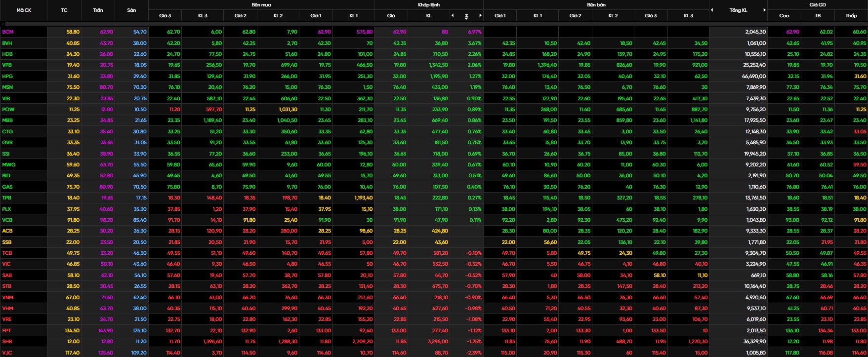The height and width of the screenshot is (357, 868).
Task: Click the 6.97% change in BCM row
Action: pyautogui.click(x=474, y=32)
